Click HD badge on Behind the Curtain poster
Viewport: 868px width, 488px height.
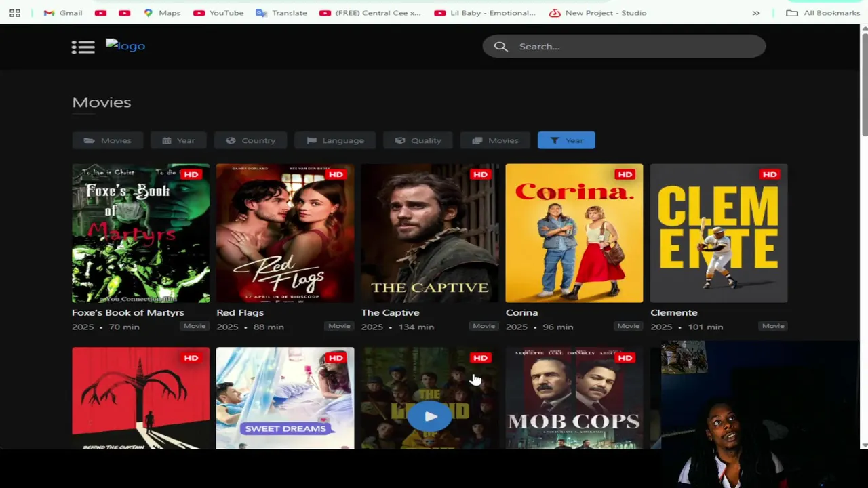(x=191, y=357)
